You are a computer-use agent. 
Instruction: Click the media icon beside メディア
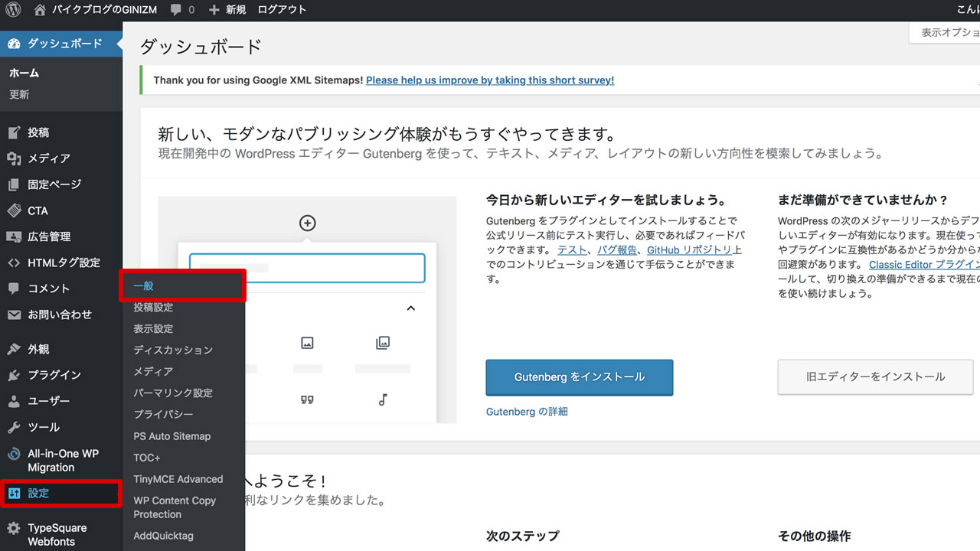(x=14, y=158)
